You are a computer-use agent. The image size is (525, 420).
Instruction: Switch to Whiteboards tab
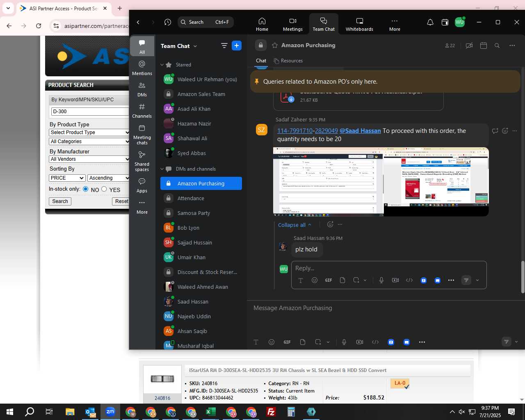(x=359, y=24)
